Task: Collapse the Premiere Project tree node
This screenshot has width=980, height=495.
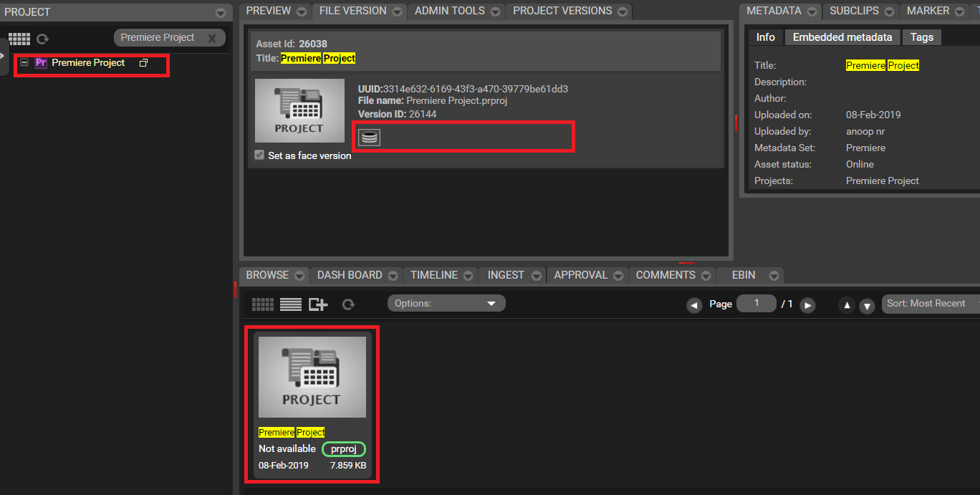Action: [24, 63]
